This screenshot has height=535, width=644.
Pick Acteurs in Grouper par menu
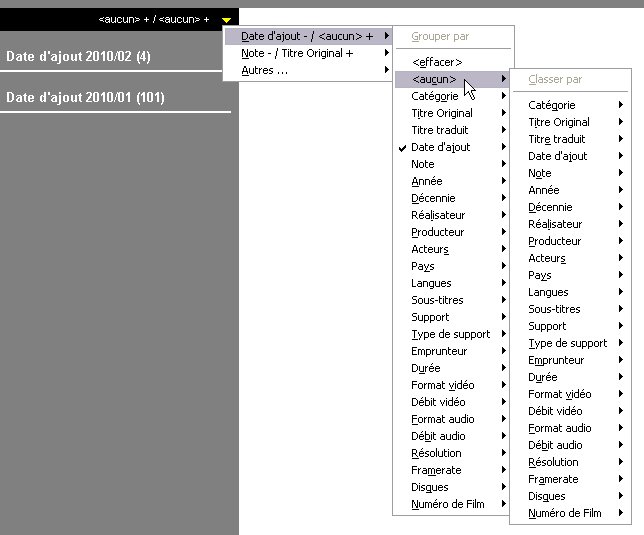pyautogui.click(x=451, y=249)
